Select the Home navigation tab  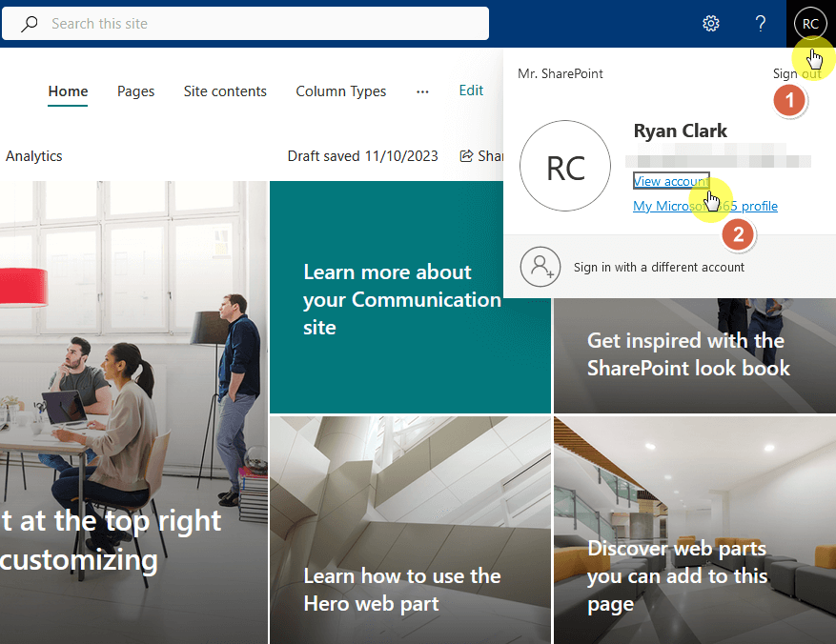coord(68,91)
